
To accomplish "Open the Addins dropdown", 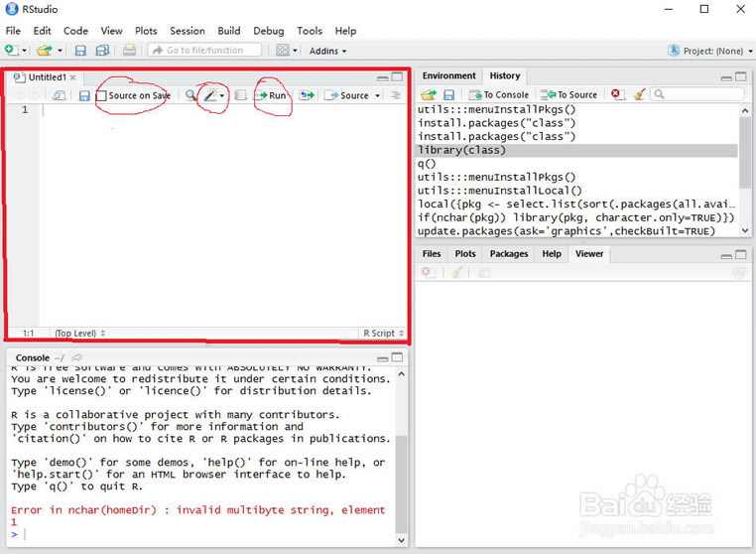I will (327, 51).
